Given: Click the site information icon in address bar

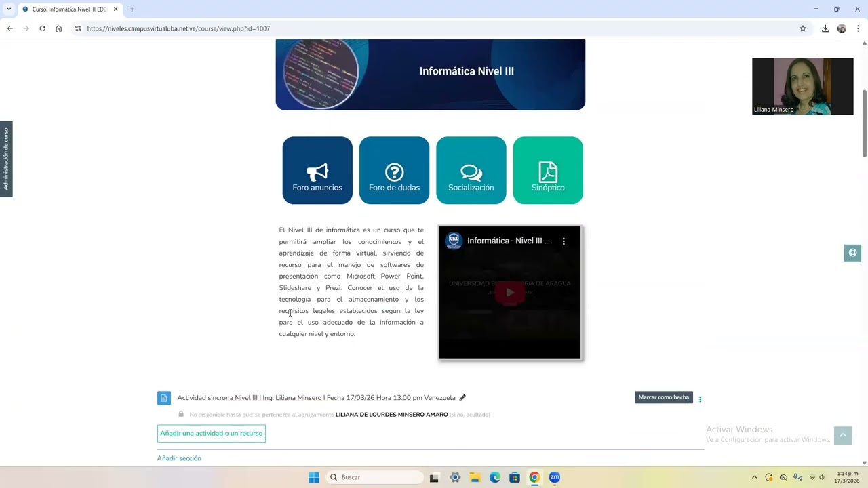Looking at the screenshot, I should pos(78,28).
